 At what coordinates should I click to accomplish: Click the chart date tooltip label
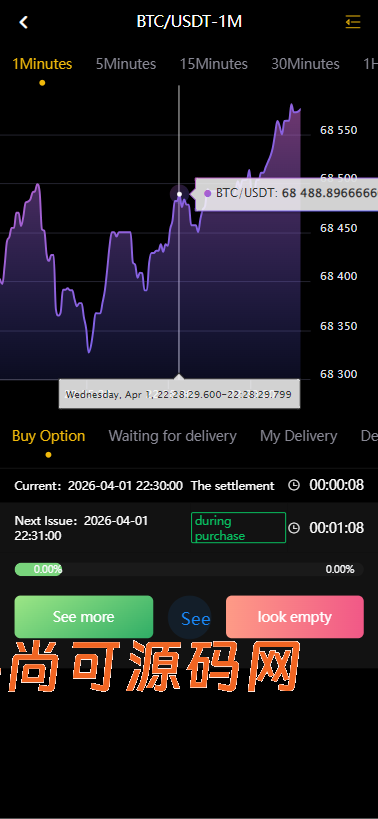coord(179,394)
